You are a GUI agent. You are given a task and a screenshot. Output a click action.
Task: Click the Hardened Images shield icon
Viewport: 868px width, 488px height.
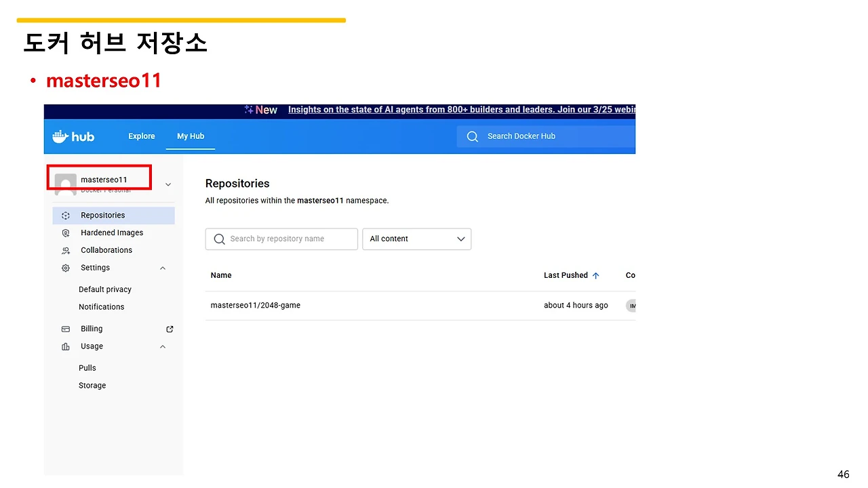coord(66,233)
